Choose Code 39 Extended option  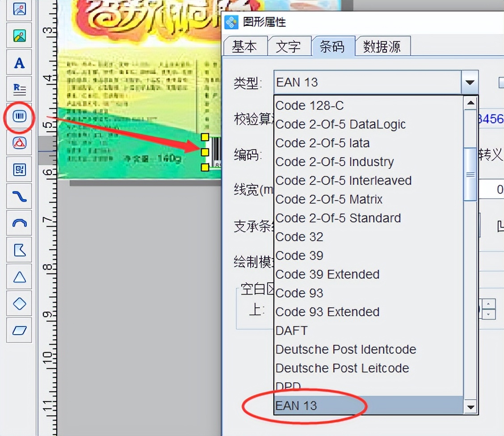tap(369, 274)
